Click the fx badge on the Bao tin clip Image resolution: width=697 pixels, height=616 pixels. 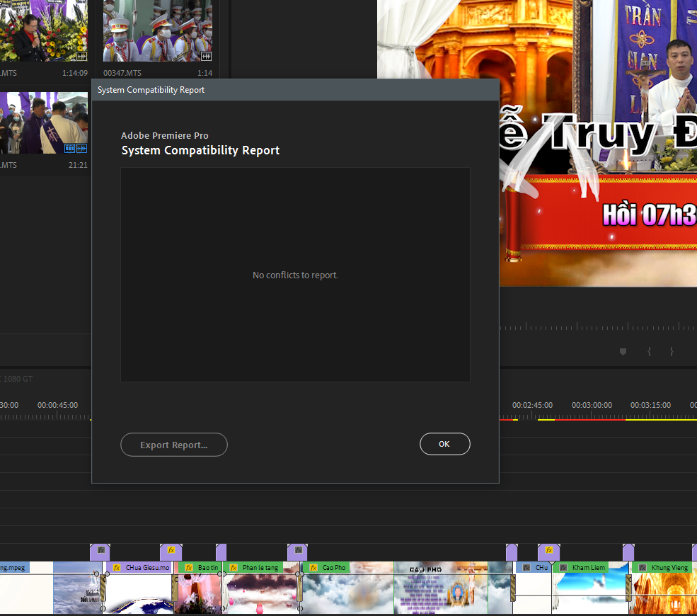(x=189, y=567)
